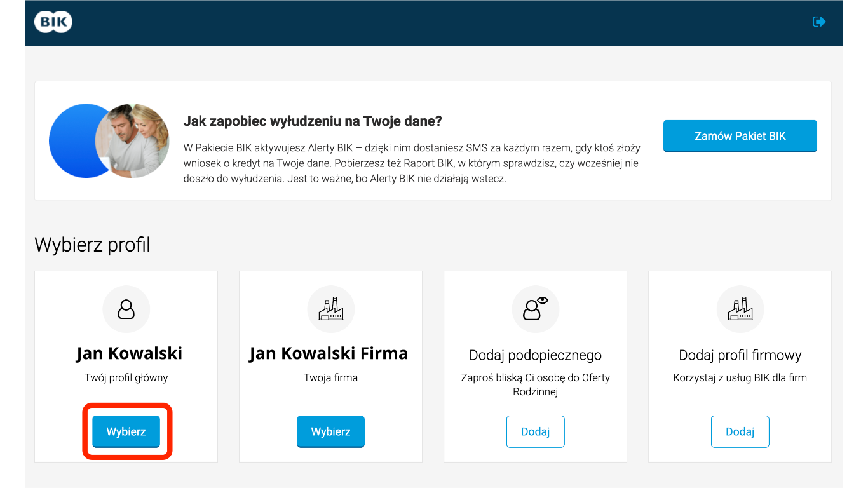Screen dimensions: 868x488
Task: Click the factory icon above Dodaj profil firmowy
Action: (740, 309)
